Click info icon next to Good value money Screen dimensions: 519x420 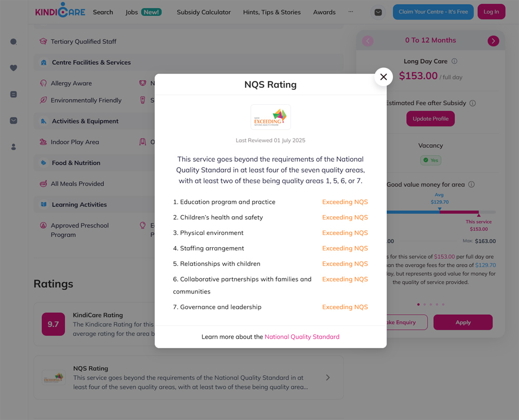click(471, 185)
